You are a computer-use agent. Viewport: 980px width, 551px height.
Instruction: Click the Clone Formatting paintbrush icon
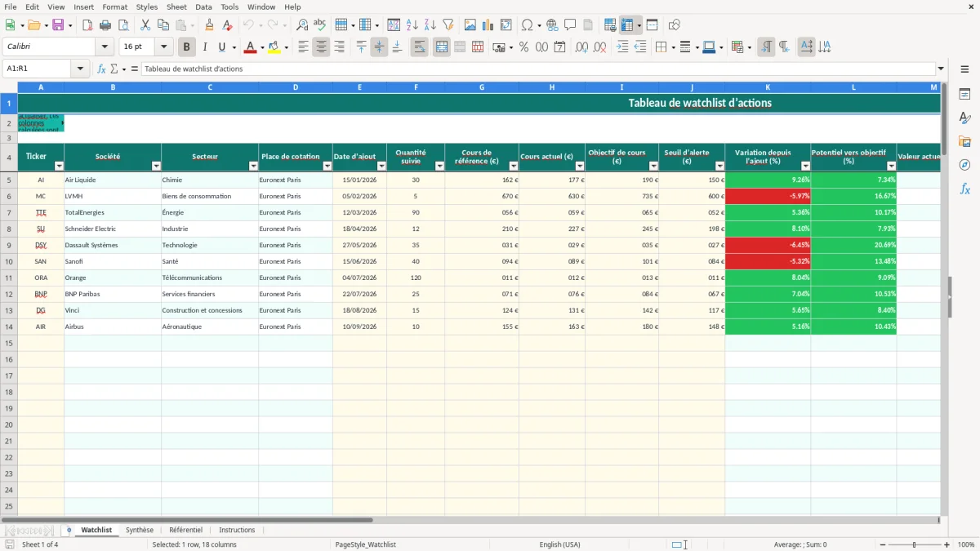tap(210, 25)
